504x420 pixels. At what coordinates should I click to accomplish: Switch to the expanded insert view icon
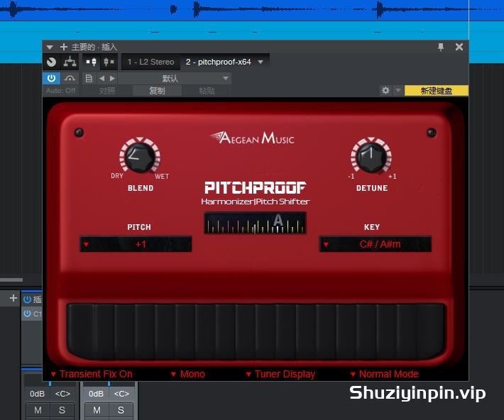[92, 62]
